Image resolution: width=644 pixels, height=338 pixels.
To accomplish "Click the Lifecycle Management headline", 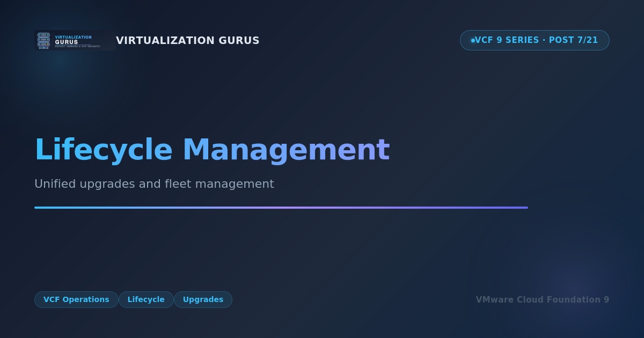I will (x=212, y=150).
